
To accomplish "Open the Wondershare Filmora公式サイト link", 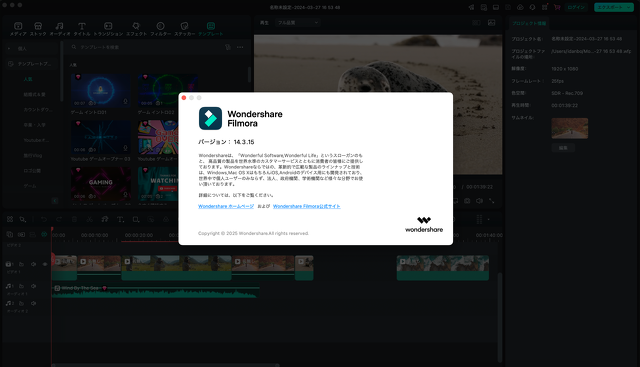I will tap(307, 206).
